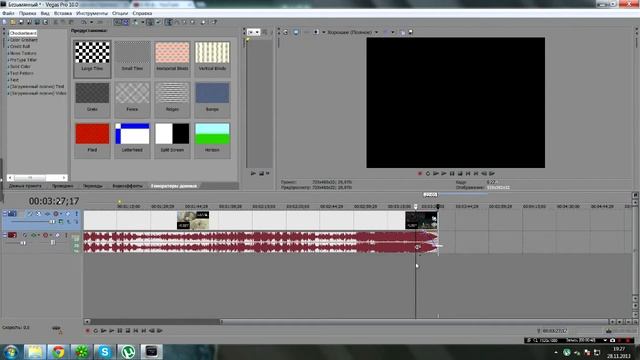This screenshot has height=360, width=640.
Task: Adjust audio track pan slider
Action: click(53, 243)
